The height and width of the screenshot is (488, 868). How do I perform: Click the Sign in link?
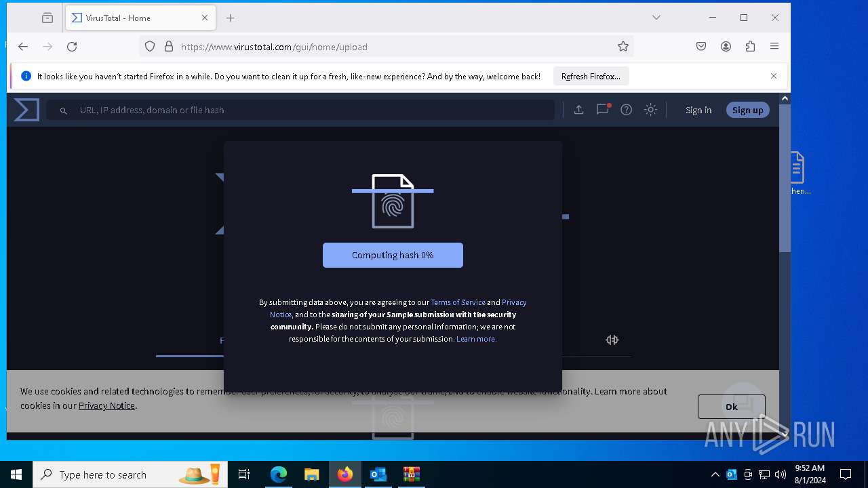click(x=698, y=110)
